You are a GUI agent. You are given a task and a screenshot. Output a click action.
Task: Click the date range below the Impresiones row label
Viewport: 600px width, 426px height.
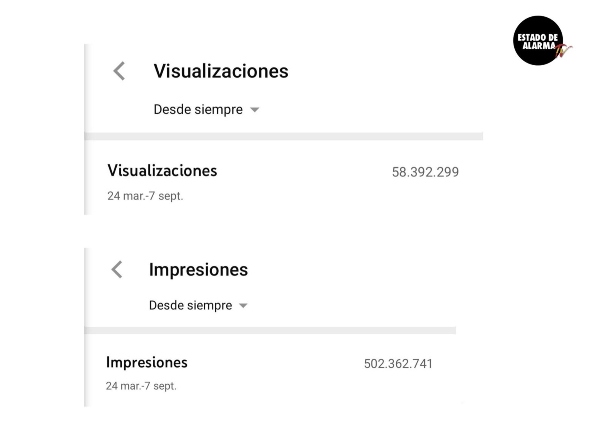[x=141, y=386]
